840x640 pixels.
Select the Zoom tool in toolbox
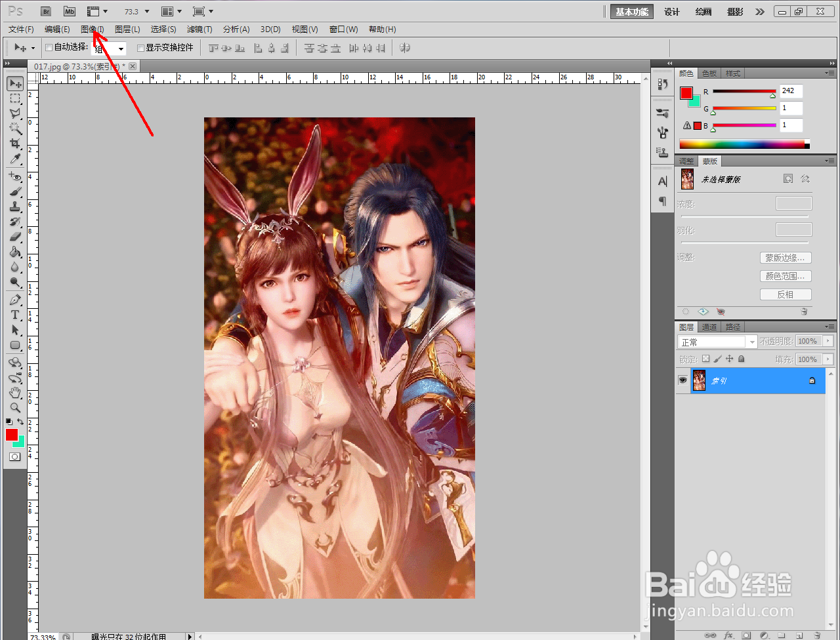[15, 408]
